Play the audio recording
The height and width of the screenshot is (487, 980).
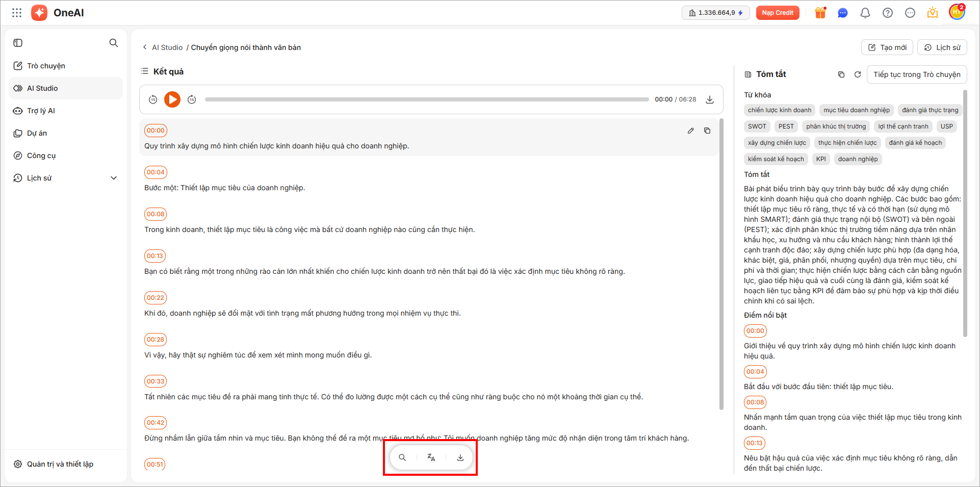point(172,99)
